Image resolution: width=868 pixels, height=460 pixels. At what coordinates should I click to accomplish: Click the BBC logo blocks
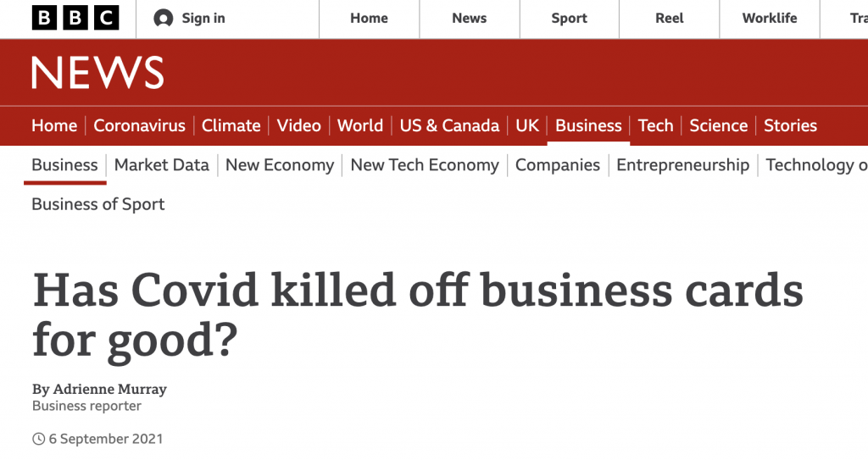[x=75, y=18]
